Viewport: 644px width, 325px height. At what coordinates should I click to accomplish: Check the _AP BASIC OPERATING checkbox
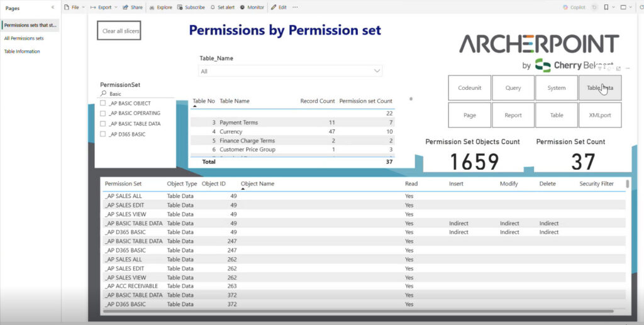103,113
